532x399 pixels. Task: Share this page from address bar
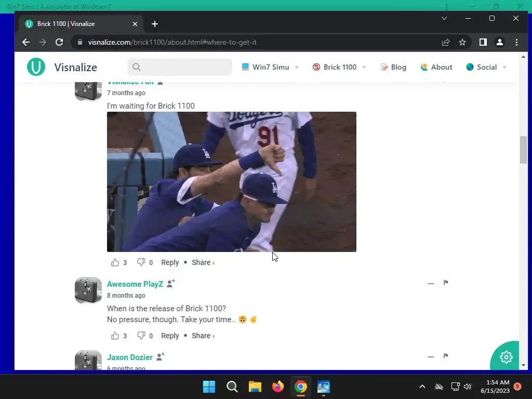(445, 42)
